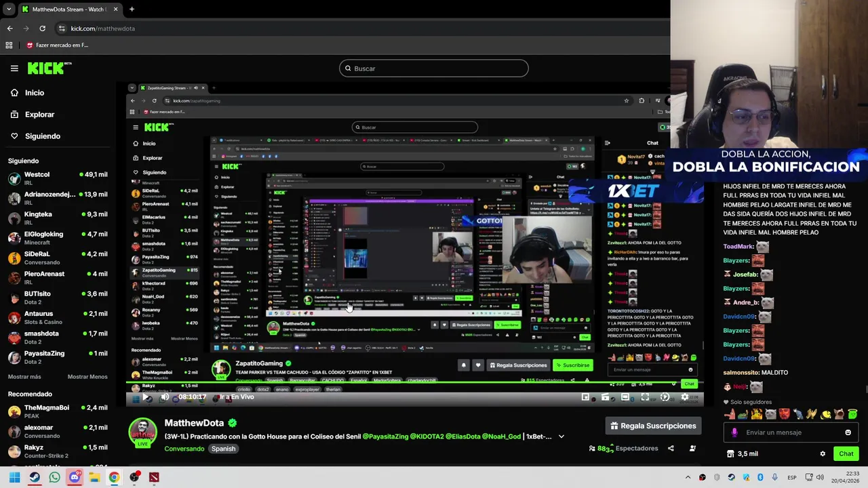
Task: Open Rakyz recommended channel
Action: pyautogui.click(x=58, y=451)
